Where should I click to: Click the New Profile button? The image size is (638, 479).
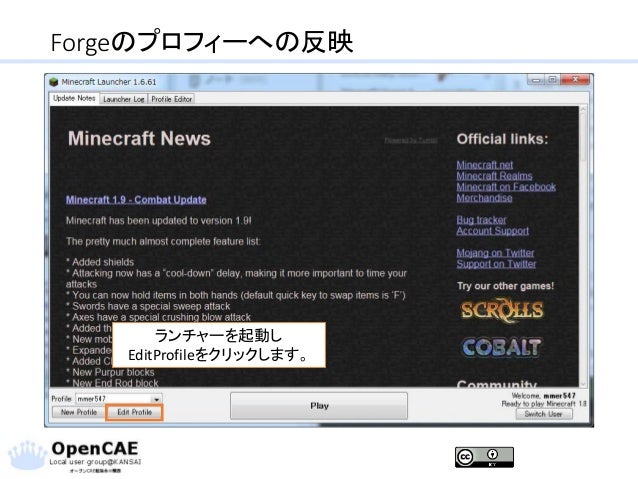tap(79, 412)
